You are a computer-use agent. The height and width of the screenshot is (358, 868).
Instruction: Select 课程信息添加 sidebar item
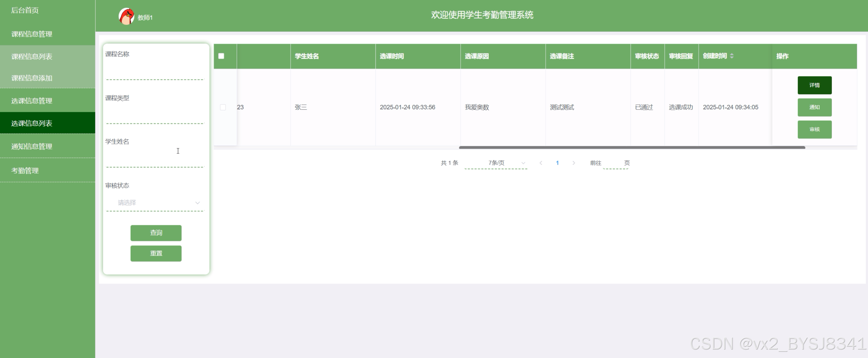32,78
